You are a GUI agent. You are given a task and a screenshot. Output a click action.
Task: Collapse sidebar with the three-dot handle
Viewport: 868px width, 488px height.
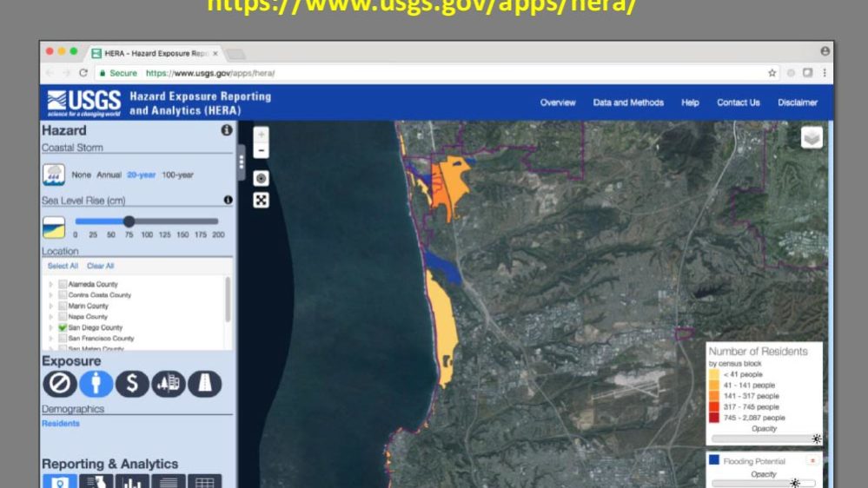(242, 162)
